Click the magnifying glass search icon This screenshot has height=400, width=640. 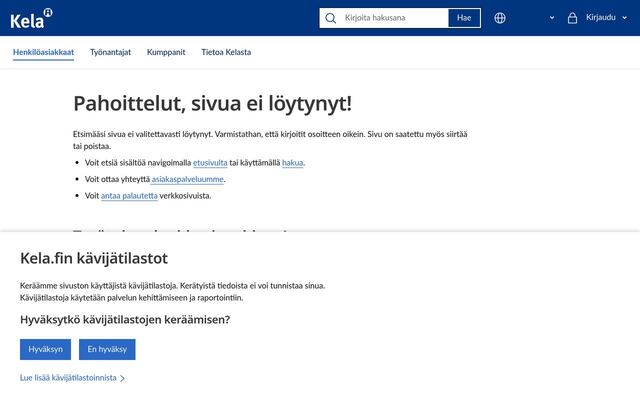[331, 18]
